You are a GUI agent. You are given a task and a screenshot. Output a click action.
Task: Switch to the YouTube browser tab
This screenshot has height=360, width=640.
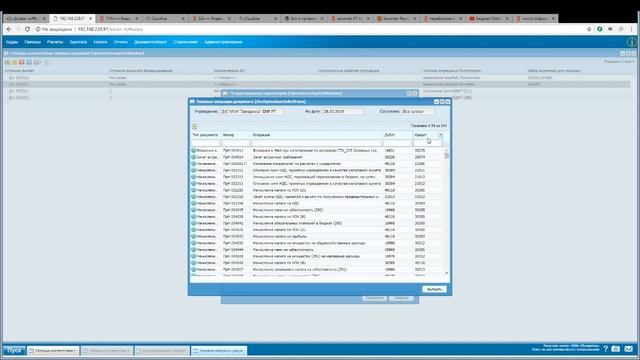489,19
